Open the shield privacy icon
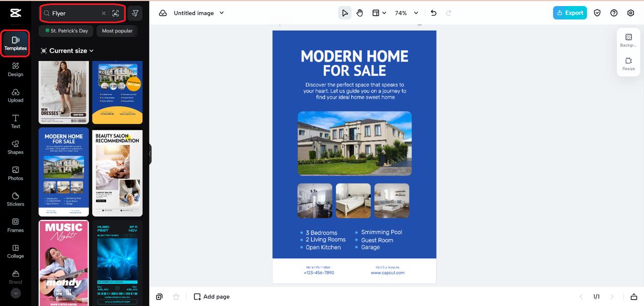This screenshot has width=644, height=306. tap(597, 13)
